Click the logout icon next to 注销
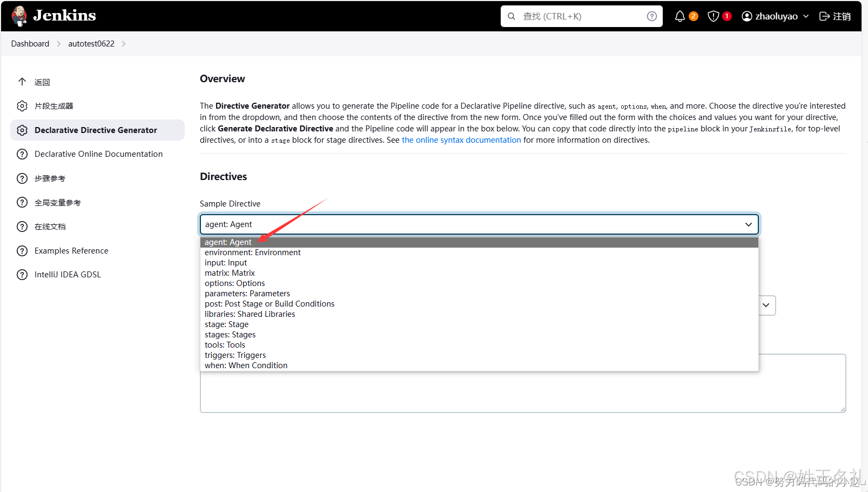Screen dimensions: 868x492 (x=825, y=16)
